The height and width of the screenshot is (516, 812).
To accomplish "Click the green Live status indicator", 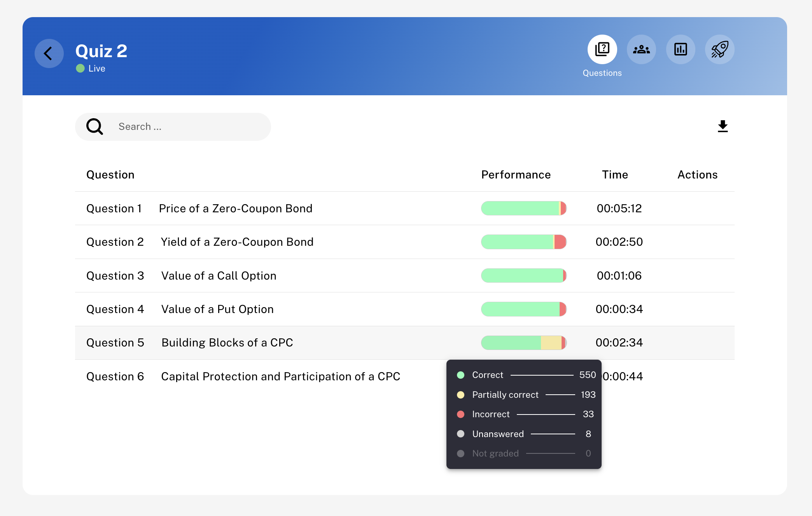I will pos(80,68).
